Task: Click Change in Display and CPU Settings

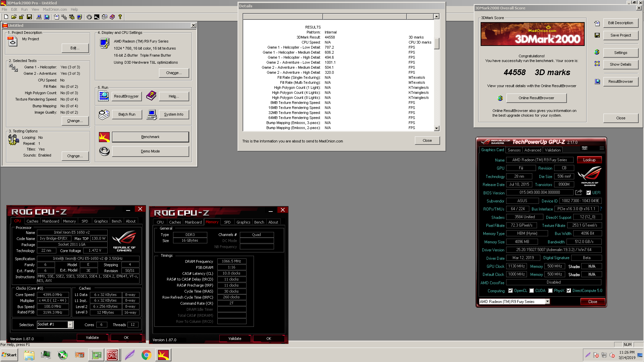Action: [x=174, y=73]
